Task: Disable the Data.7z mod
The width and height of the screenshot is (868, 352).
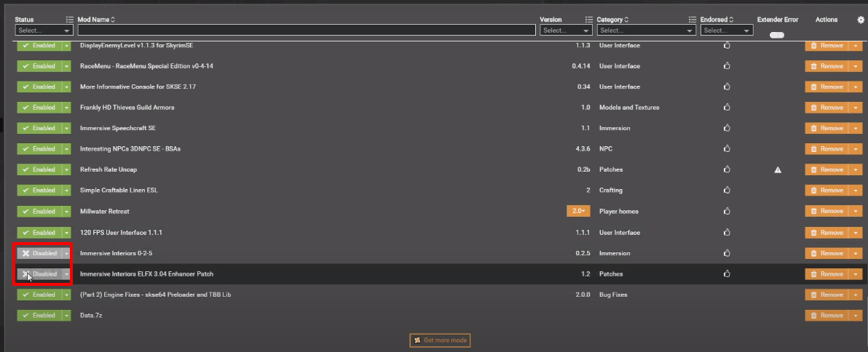Action: pyautogui.click(x=39, y=315)
